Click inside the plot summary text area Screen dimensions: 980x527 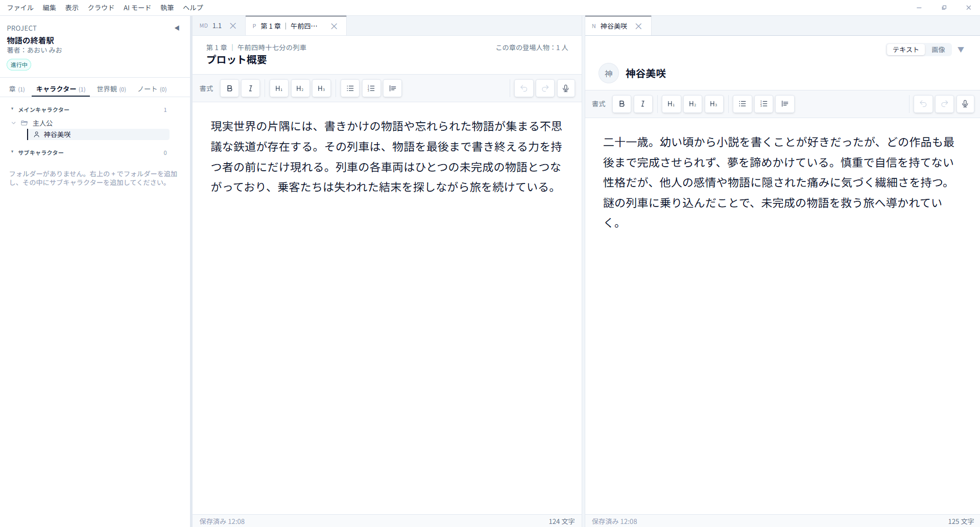tap(387, 156)
